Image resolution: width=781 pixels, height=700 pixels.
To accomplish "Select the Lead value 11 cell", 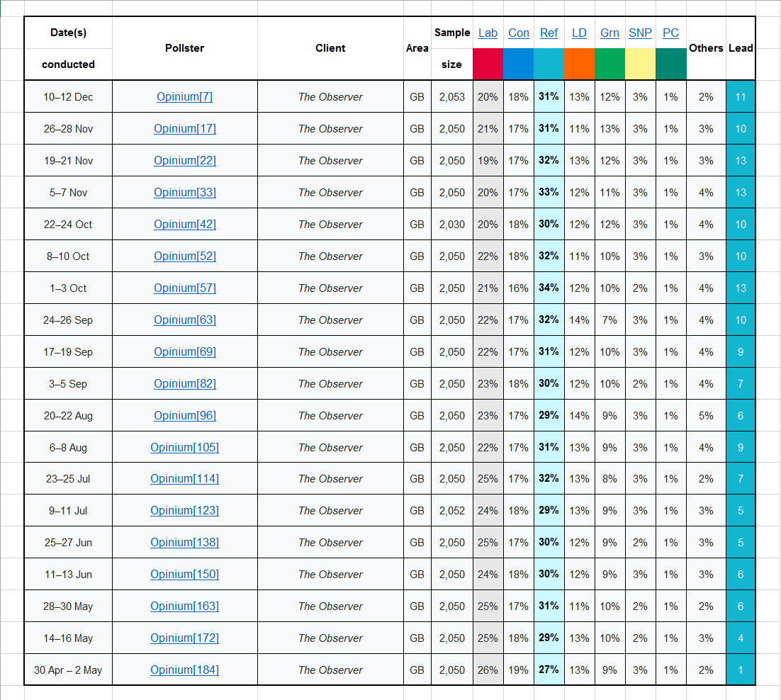I will click(741, 97).
